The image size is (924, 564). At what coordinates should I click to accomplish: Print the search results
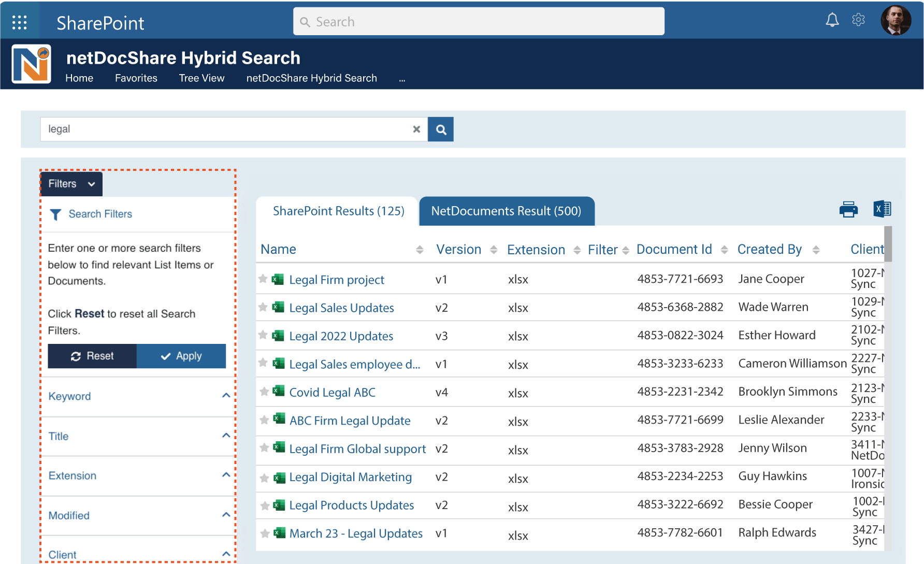coord(848,209)
